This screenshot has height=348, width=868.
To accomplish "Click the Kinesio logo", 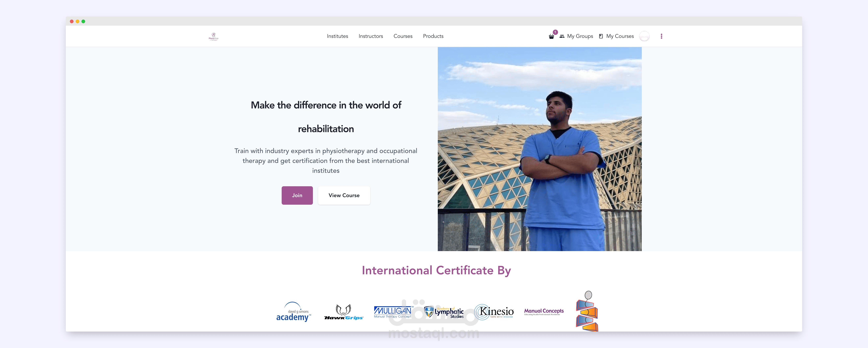I will 494,312.
